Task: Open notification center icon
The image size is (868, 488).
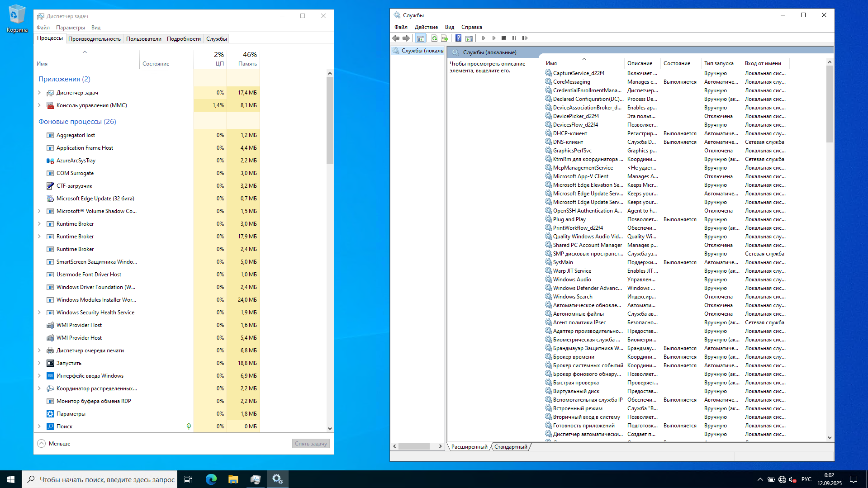Action: pyautogui.click(x=854, y=479)
